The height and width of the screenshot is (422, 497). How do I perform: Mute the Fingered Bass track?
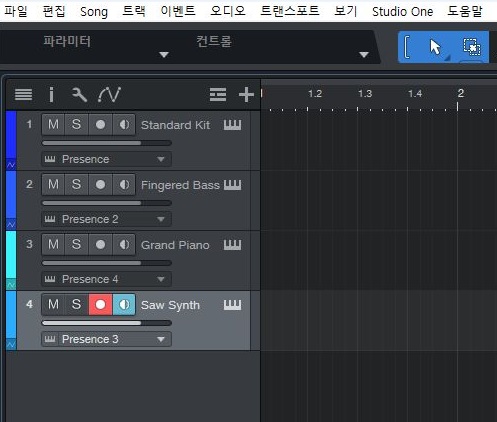(53, 184)
